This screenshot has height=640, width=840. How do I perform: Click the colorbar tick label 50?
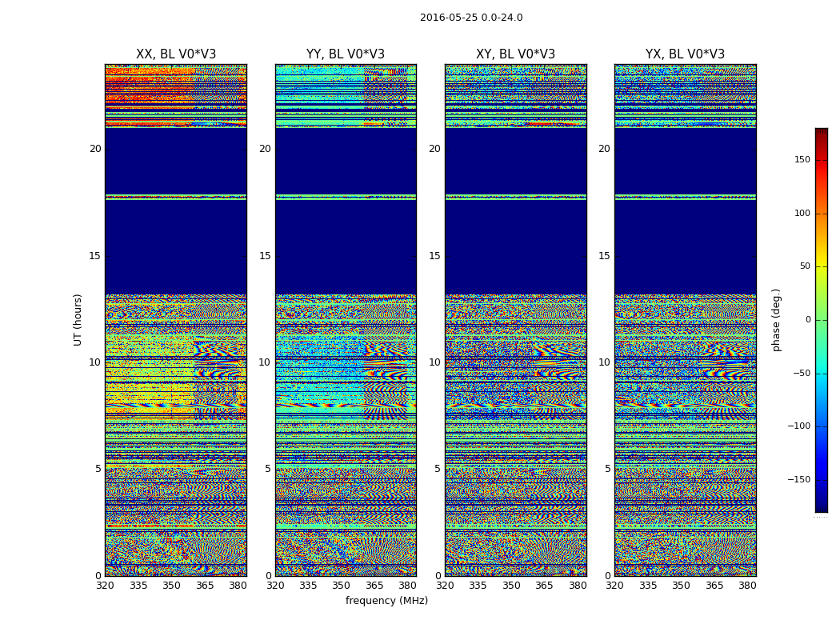tap(804, 266)
